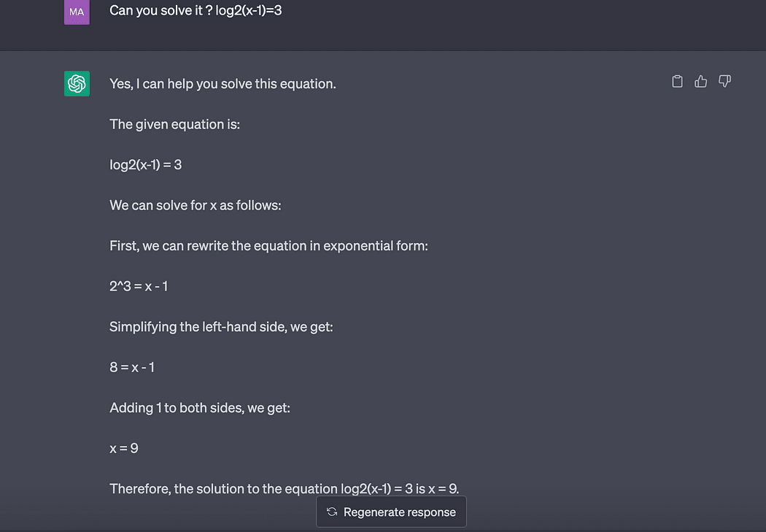Click the equation line '8 = x - 1'
The height and width of the screenshot is (532, 766).
tap(132, 367)
